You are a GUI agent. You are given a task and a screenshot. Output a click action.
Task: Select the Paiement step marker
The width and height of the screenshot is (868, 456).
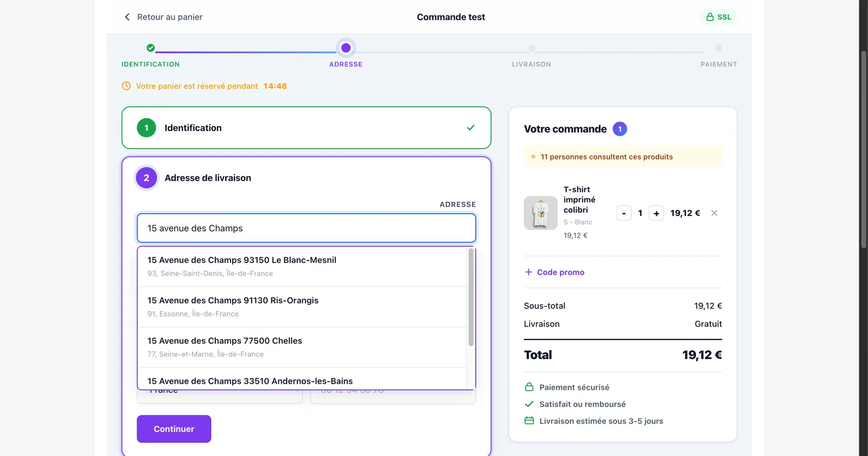(x=719, y=48)
